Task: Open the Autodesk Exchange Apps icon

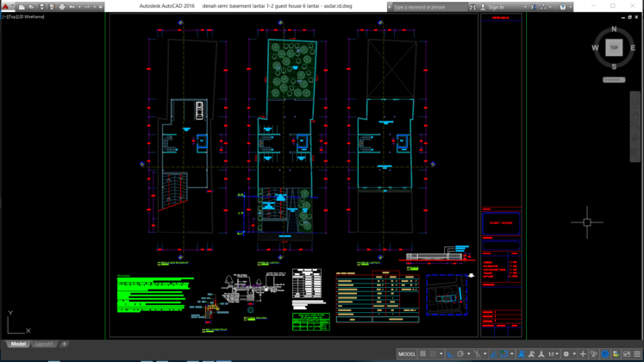Action: click(x=533, y=7)
